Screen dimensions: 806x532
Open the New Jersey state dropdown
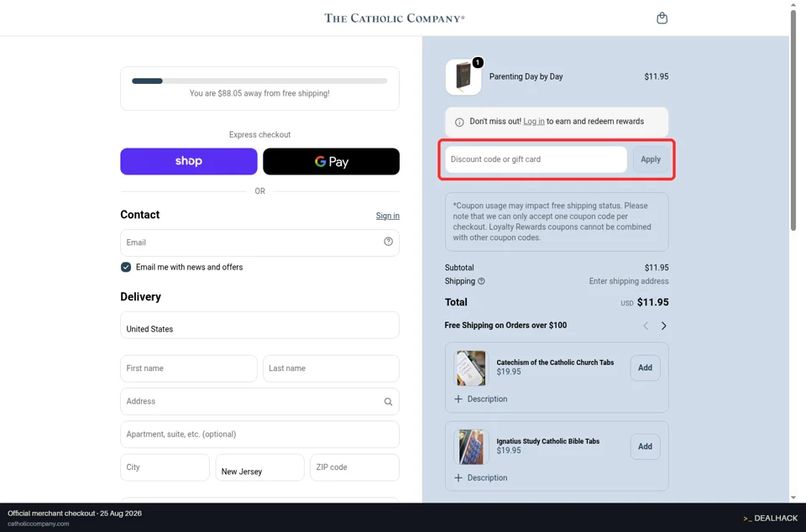pos(259,467)
